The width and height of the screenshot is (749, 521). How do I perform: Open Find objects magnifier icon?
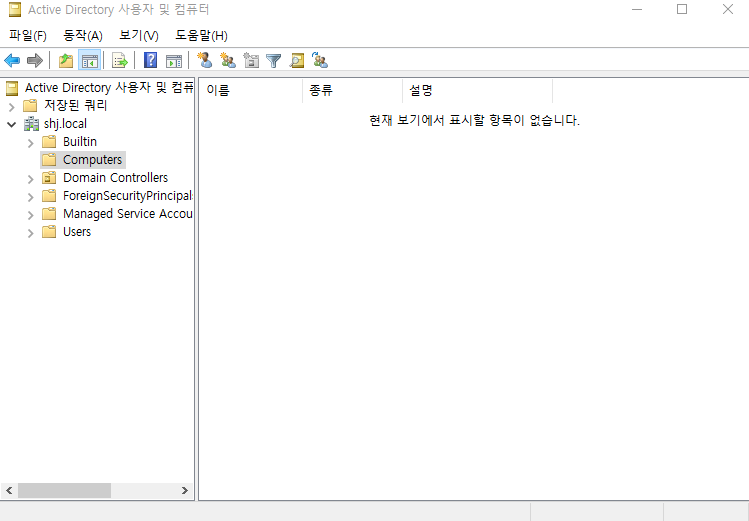click(x=297, y=61)
